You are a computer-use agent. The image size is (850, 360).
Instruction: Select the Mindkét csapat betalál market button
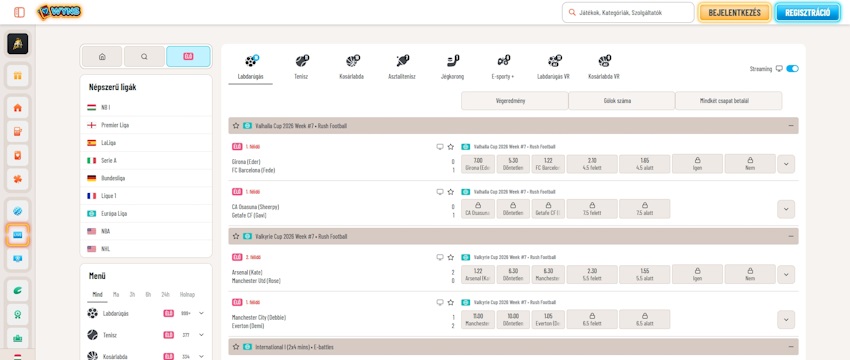pos(729,101)
